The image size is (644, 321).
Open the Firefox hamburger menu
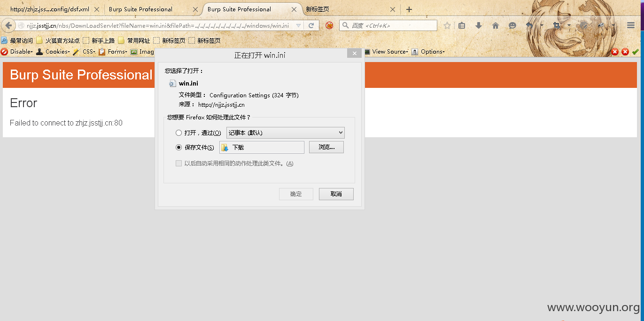[x=631, y=25]
